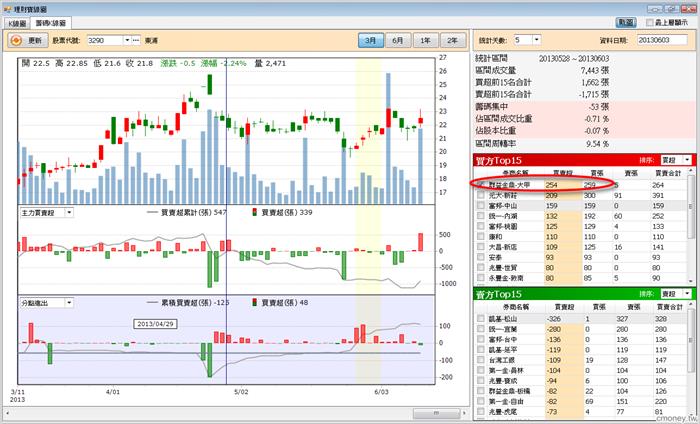Click the scroll-up arrow of seller list
Viewport: 700px width, 424px height.
[692, 305]
